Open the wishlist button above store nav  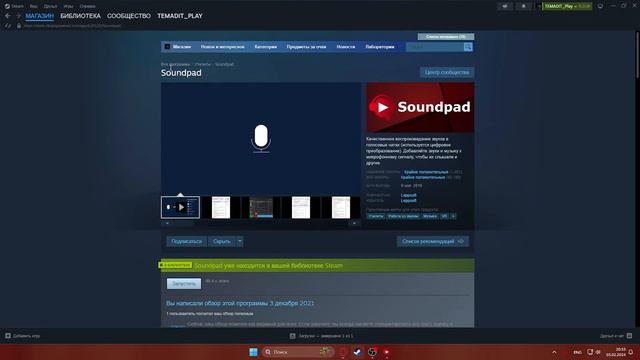coord(446,37)
